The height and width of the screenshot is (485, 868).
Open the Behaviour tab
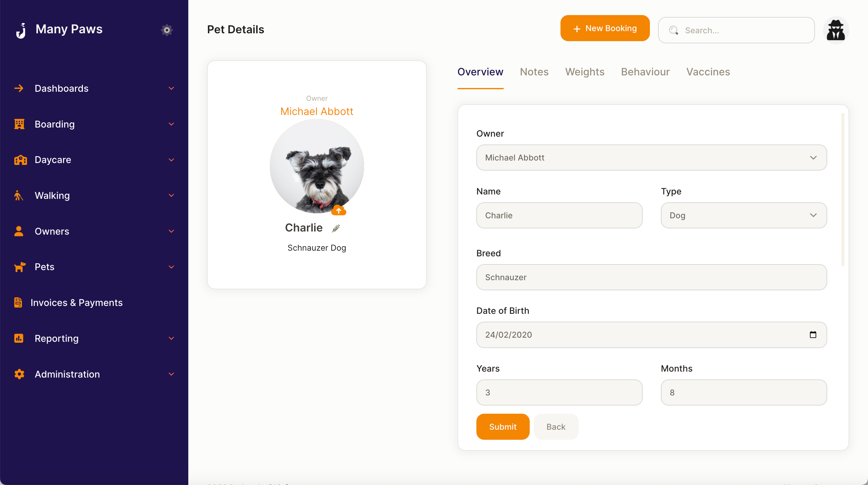point(645,72)
